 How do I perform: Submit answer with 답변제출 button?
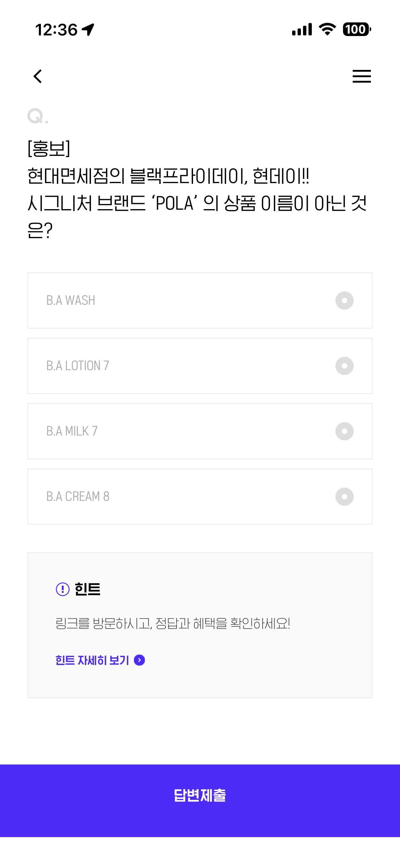200,801
